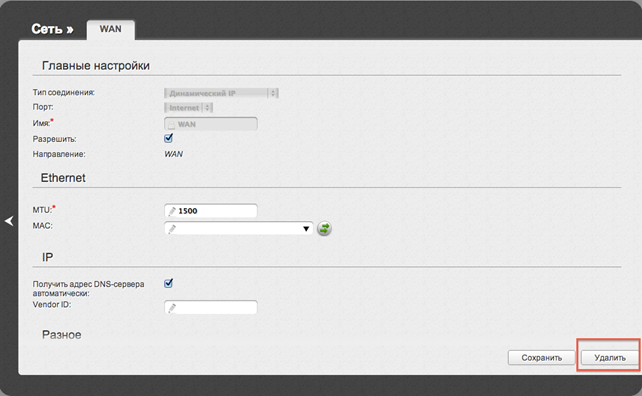Click the Сохранить button
This screenshot has width=642, height=396.
click(x=541, y=358)
